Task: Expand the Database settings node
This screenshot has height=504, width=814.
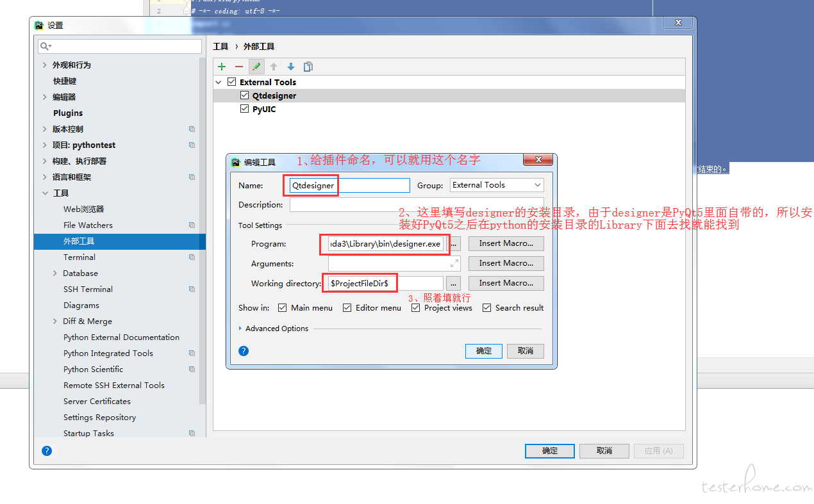Action: coord(55,273)
